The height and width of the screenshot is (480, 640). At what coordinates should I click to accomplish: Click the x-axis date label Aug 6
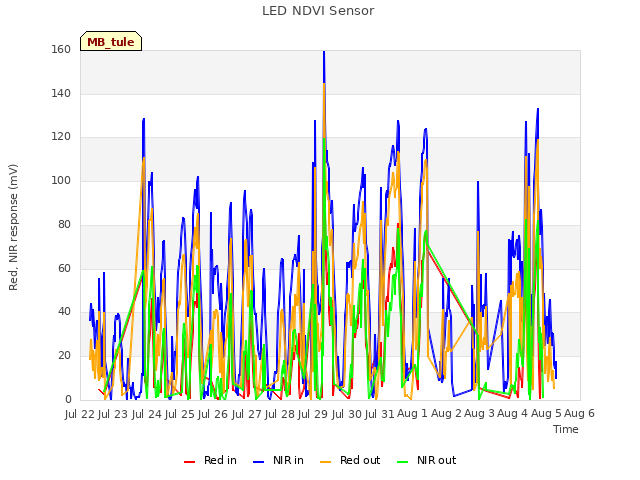click(x=579, y=414)
